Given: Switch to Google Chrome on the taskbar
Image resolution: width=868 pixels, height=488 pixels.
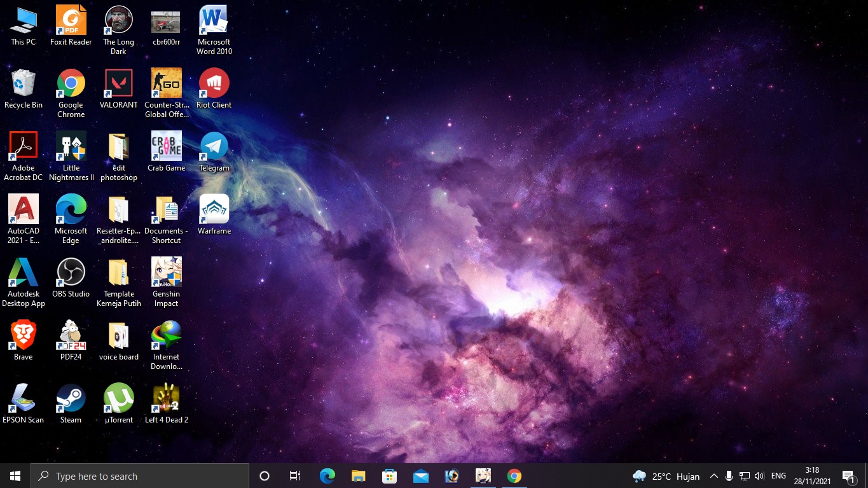Looking at the screenshot, I should tap(514, 476).
